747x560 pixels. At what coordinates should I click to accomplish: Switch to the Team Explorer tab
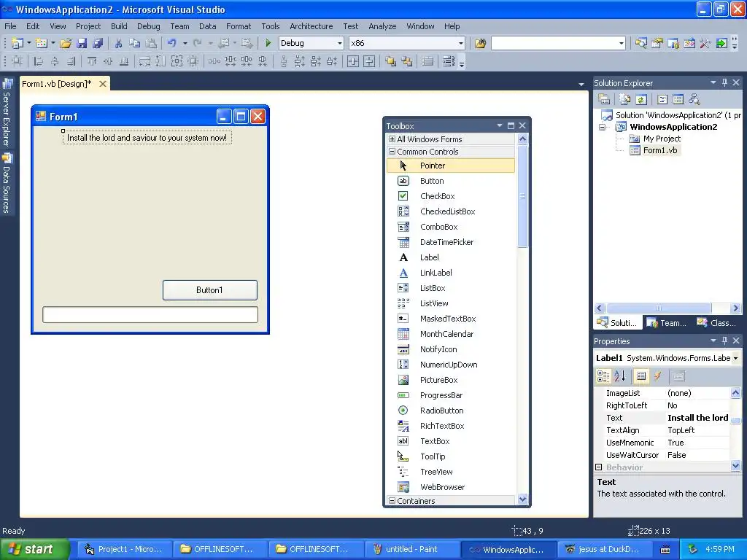(x=667, y=323)
